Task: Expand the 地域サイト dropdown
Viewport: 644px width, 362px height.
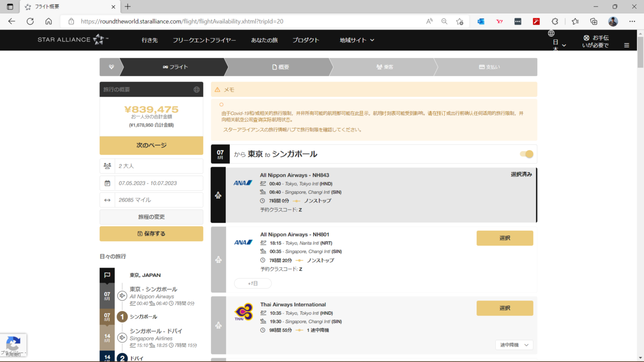Action: (x=357, y=40)
